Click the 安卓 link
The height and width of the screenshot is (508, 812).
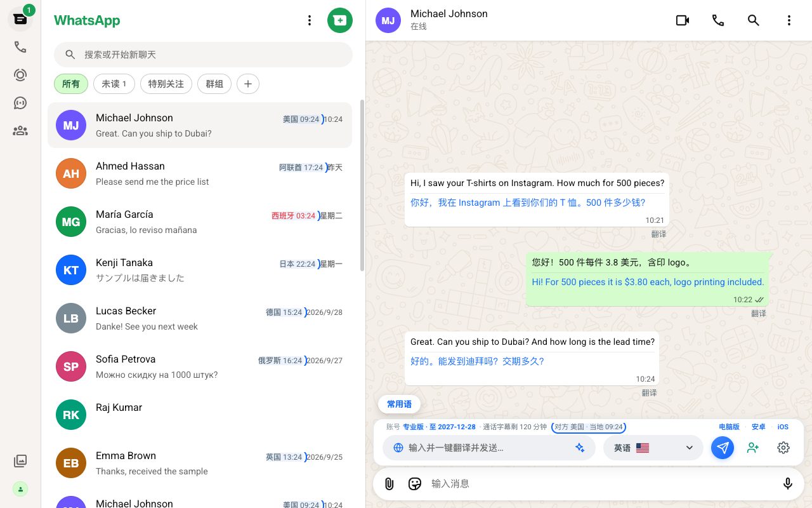click(759, 427)
